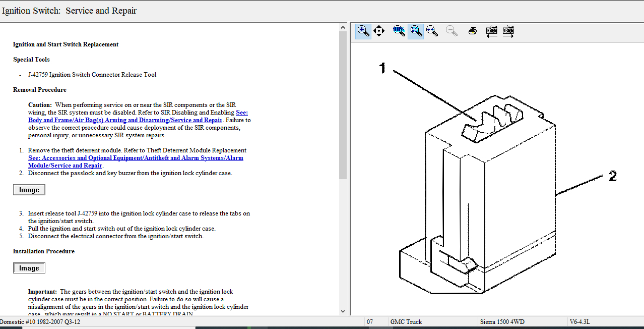
Task: Click the greyed-out zoom out magnifier
Action: 452,31
